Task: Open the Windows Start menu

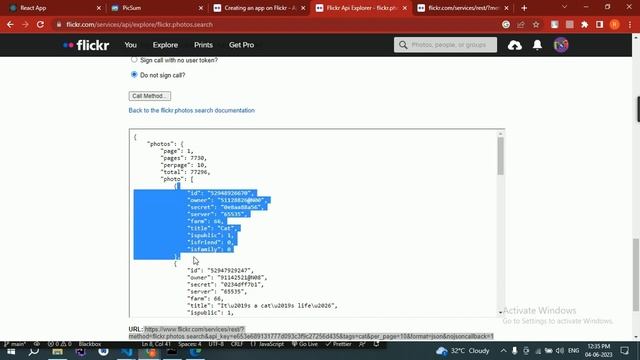Action: [x=11, y=351]
